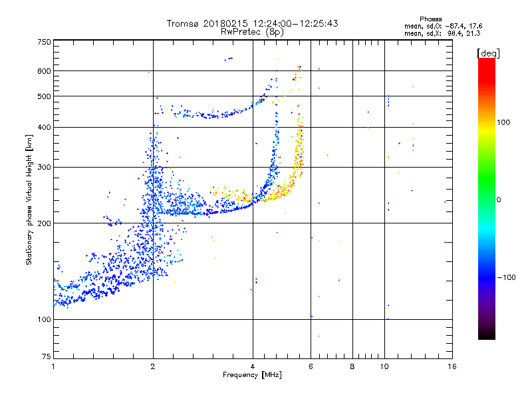
Task: Click the '0' colorbar tick label
Action: coord(499,200)
